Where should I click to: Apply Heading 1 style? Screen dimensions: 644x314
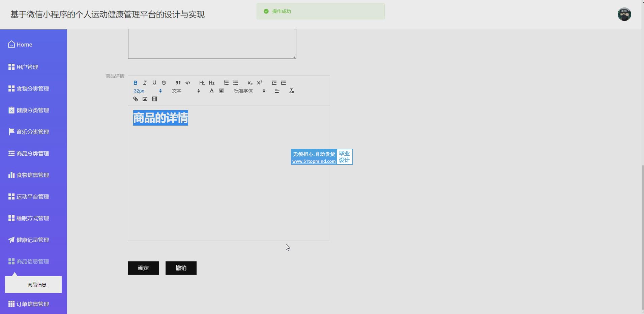click(202, 83)
